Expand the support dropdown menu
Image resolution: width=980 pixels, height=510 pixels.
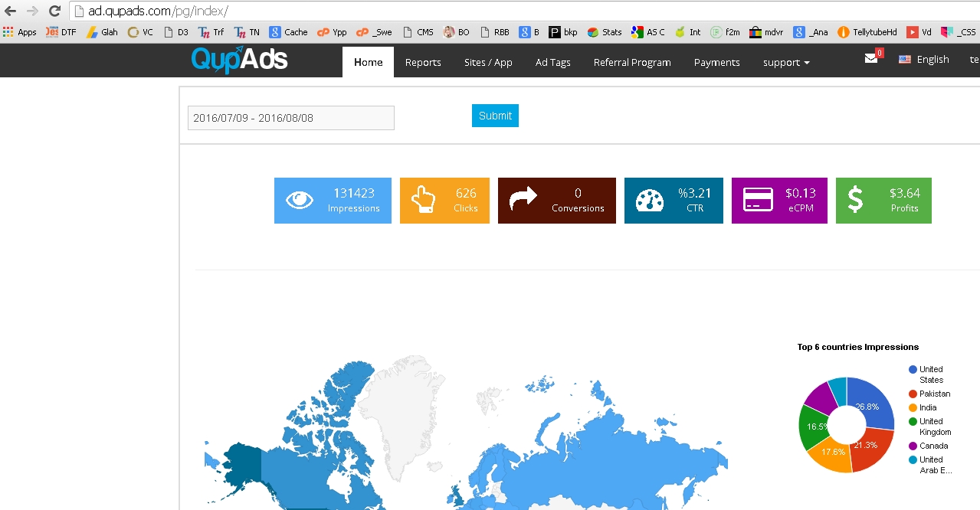tap(786, 62)
